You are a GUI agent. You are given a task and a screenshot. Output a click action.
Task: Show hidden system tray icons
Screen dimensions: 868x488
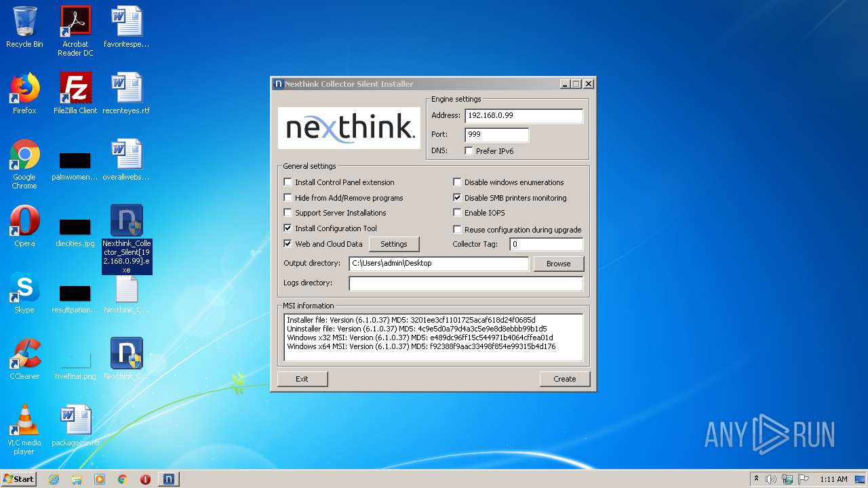756,479
